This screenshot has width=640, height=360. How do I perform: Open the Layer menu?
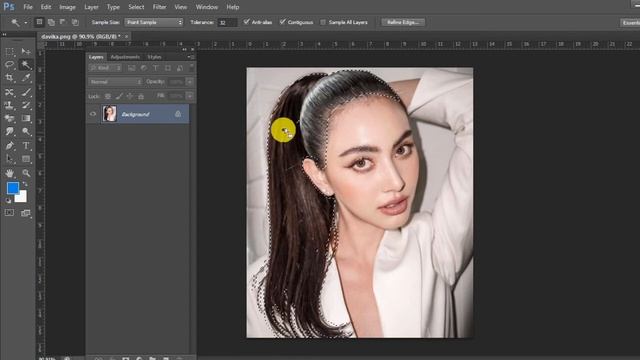[x=91, y=7]
